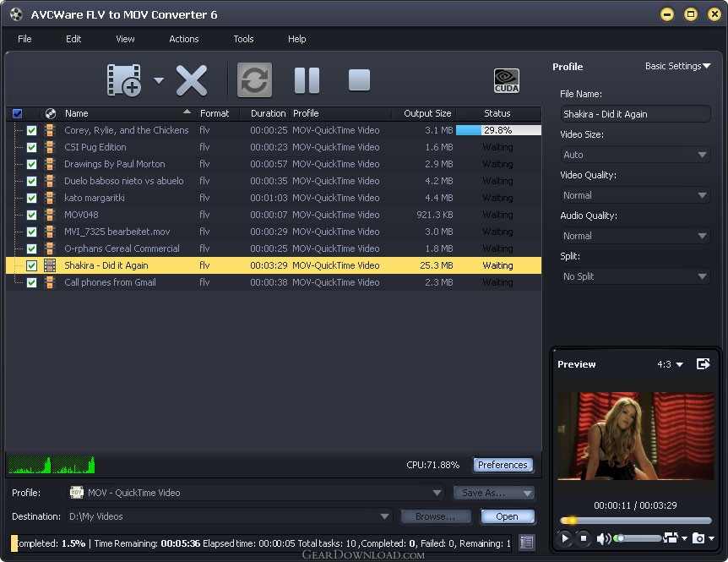The height and width of the screenshot is (562, 728).
Task: Click film icon beside Shakira - Did it Again
Action: coord(50,265)
